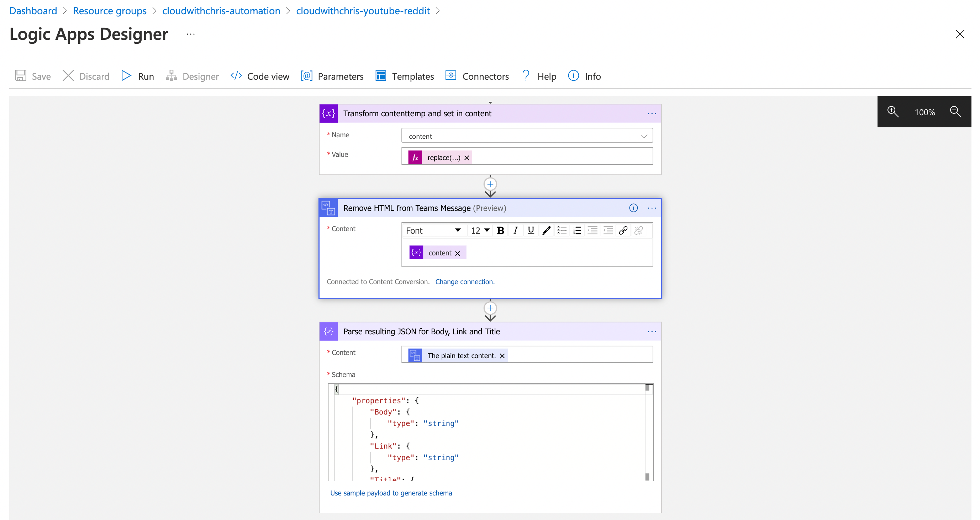This screenshot has width=980, height=520.
Task: Remove the content variable token
Action: pyautogui.click(x=458, y=253)
